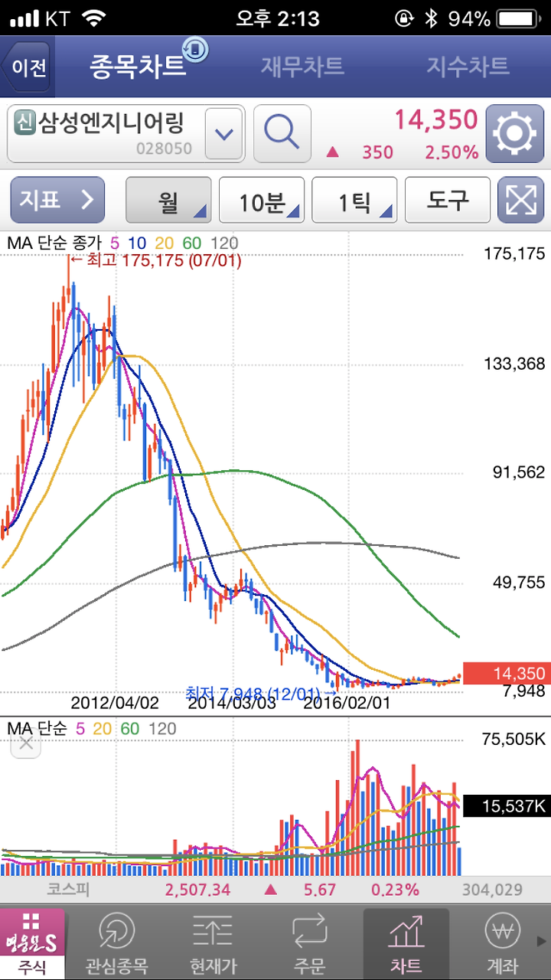551x980 pixels.
Task: Tap the KOSPI value 2,507.34
Action: point(197,890)
